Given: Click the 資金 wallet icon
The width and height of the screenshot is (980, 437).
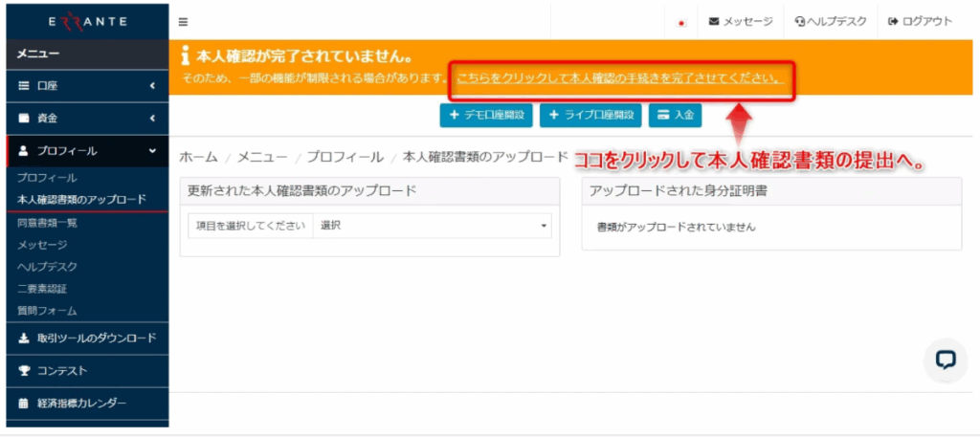Looking at the screenshot, I should coord(24,118).
